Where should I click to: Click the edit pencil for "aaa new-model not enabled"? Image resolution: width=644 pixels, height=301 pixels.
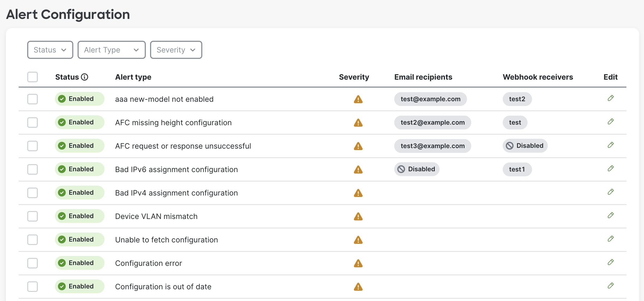[x=611, y=98]
